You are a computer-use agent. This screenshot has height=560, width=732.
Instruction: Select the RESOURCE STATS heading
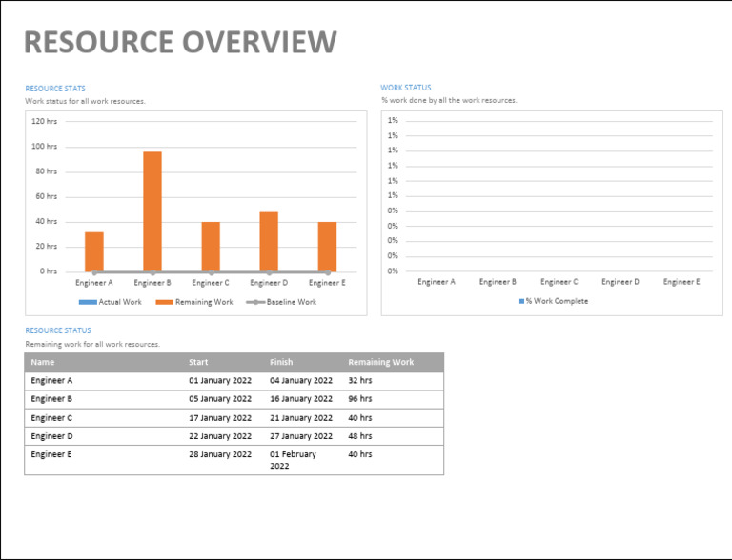click(55, 89)
